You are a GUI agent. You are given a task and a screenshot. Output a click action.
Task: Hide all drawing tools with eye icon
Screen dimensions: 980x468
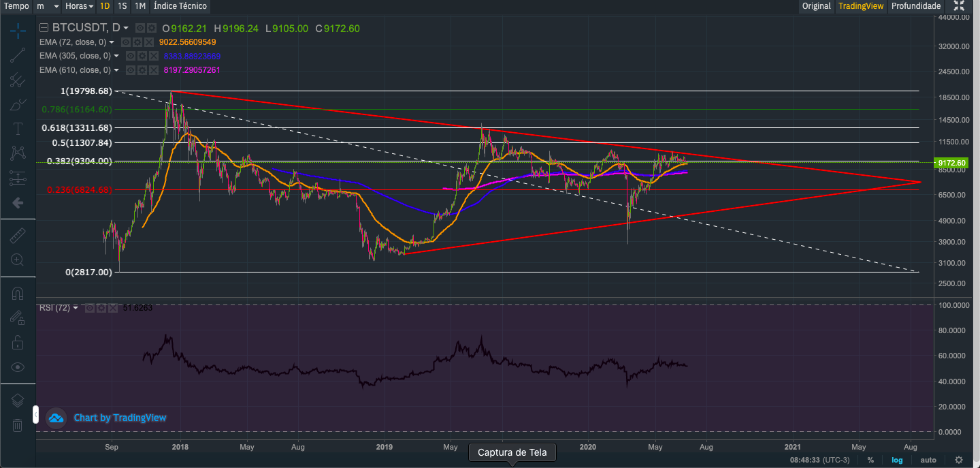[x=18, y=366]
